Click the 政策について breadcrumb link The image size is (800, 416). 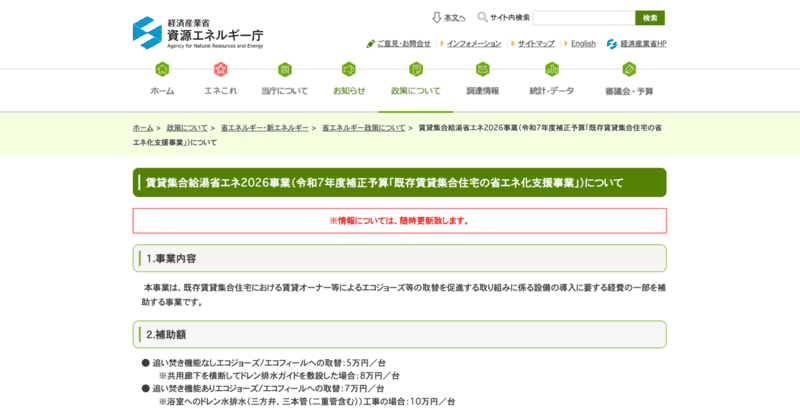(187, 128)
